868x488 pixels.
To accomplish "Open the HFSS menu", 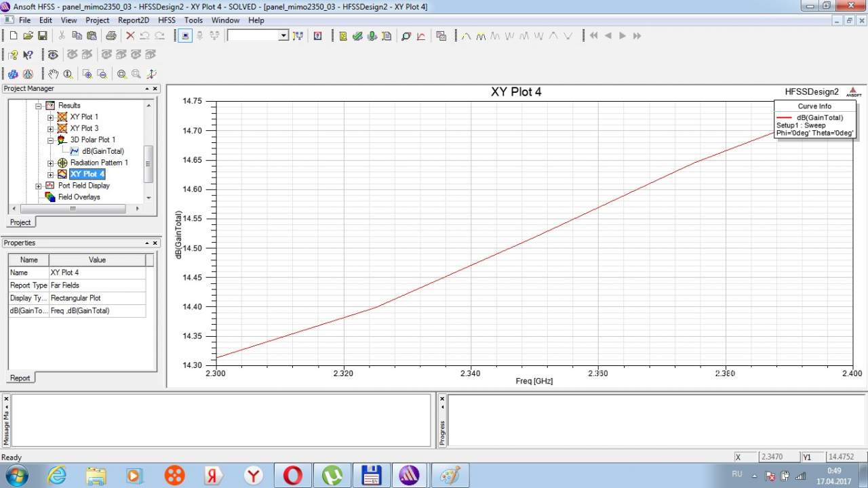I will point(166,20).
